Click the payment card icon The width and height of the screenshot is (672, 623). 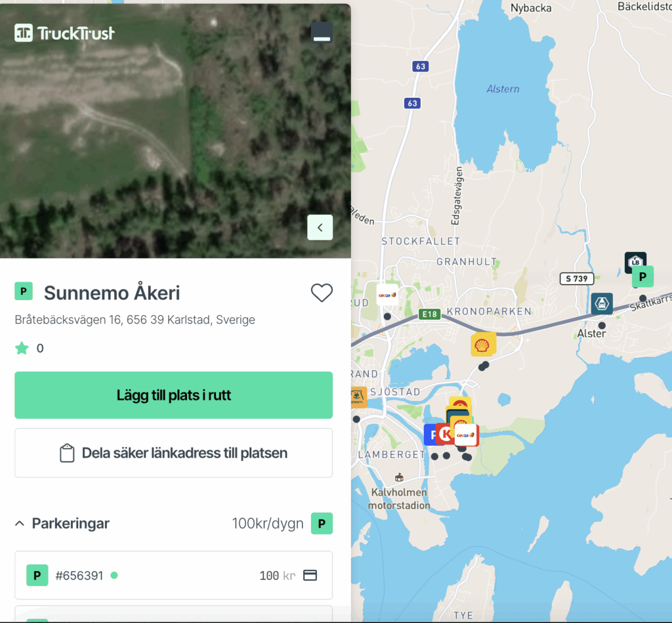pyautogui.click(x=310, y=575)
